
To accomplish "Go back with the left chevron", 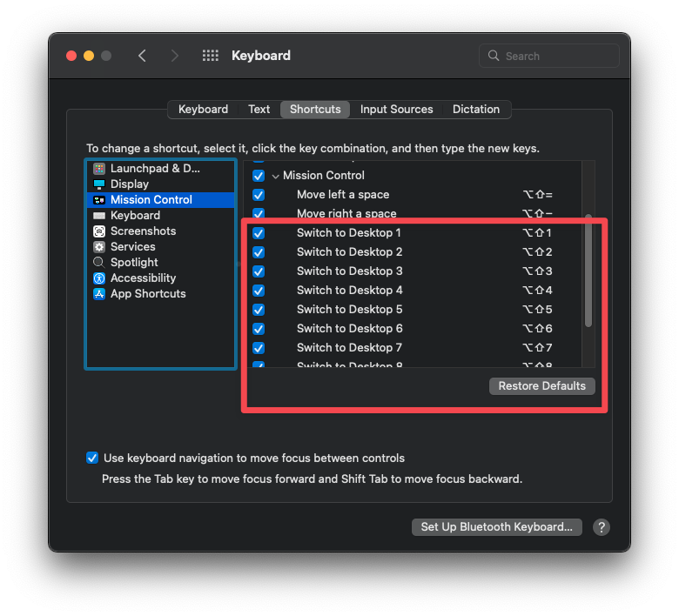I will point(142,56).
